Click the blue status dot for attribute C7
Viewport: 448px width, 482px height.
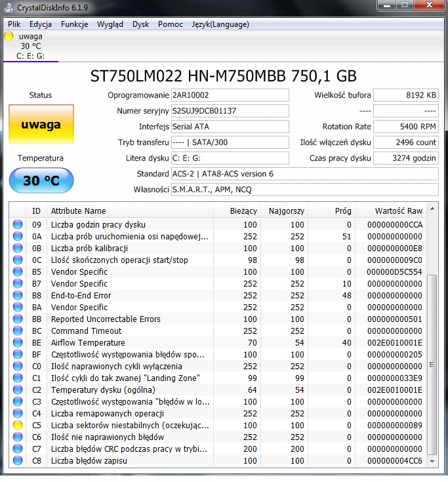point(18,449)
